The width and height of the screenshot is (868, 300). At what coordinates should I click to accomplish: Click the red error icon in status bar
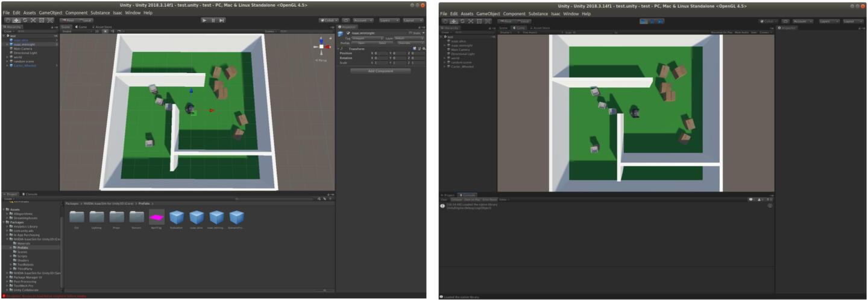coord(4,296)
